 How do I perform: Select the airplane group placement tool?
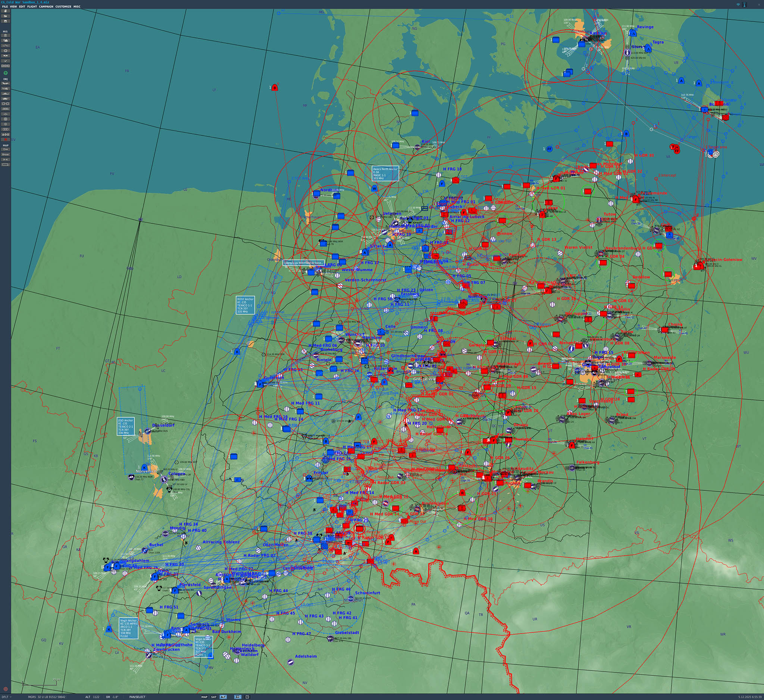coord(5,83)
